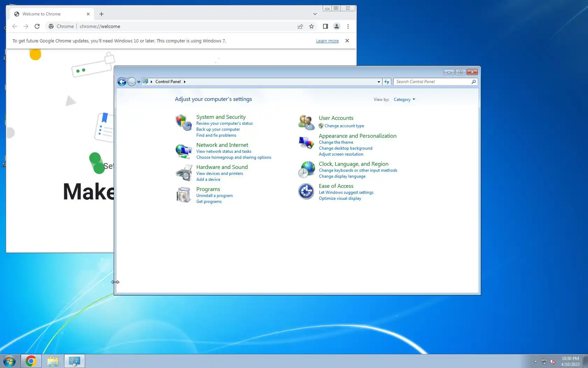Click Change display language
This screenshot has height=368, width=588.
[x=342, y=176]
